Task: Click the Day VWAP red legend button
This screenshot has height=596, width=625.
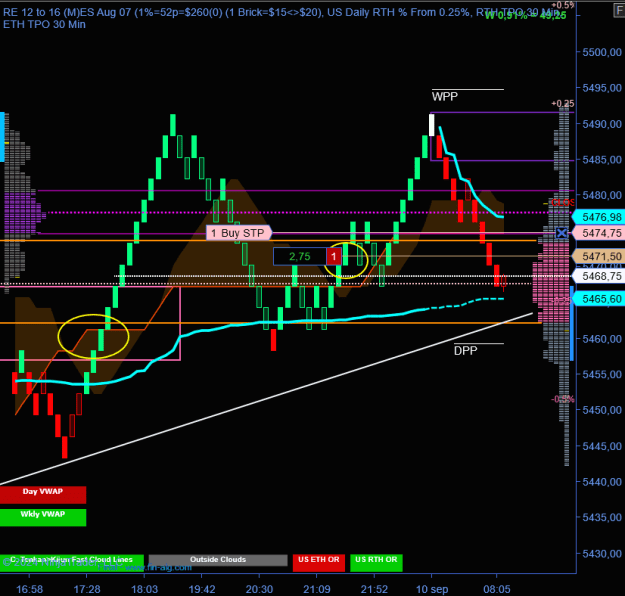Action: (x=43, y=495)
